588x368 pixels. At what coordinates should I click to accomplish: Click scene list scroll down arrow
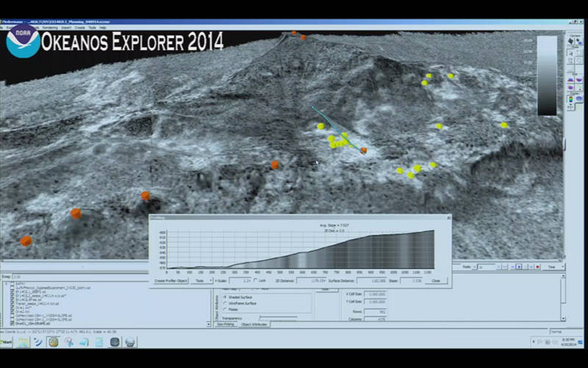209,324
